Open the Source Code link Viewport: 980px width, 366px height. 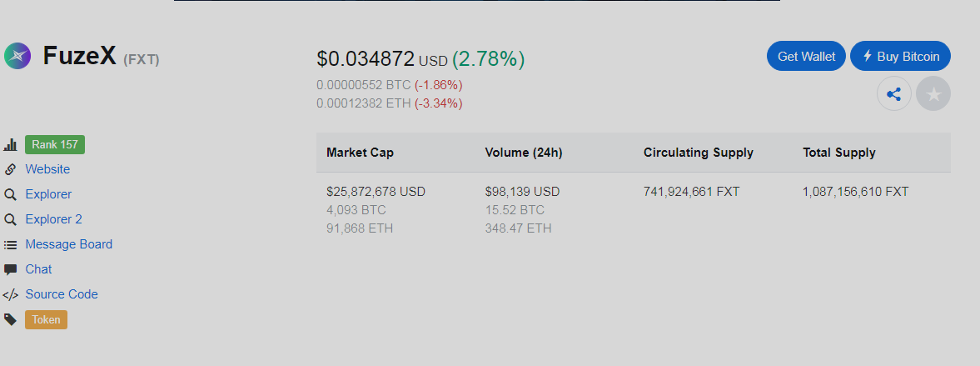point(62,294)
